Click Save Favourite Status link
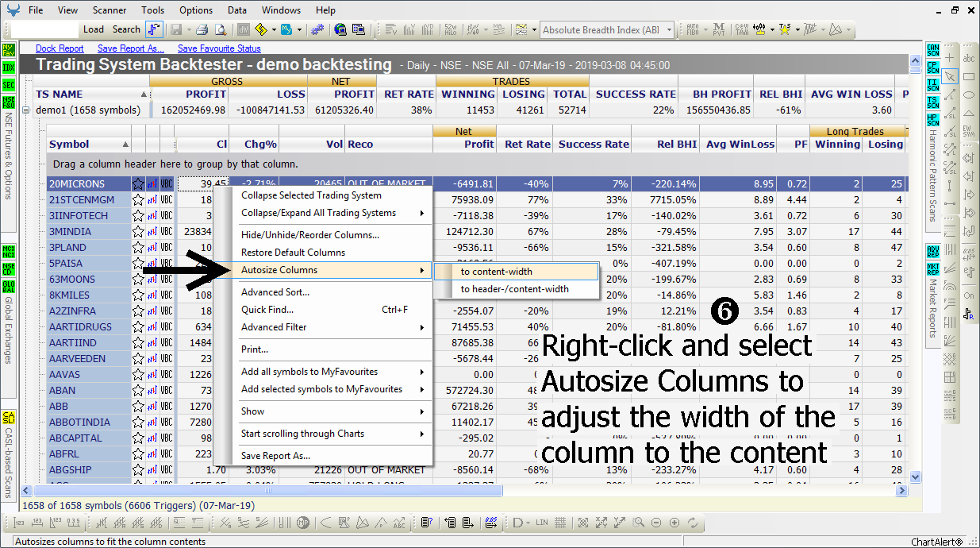Viewport: 980px width, 548px height. pos(219,49)
